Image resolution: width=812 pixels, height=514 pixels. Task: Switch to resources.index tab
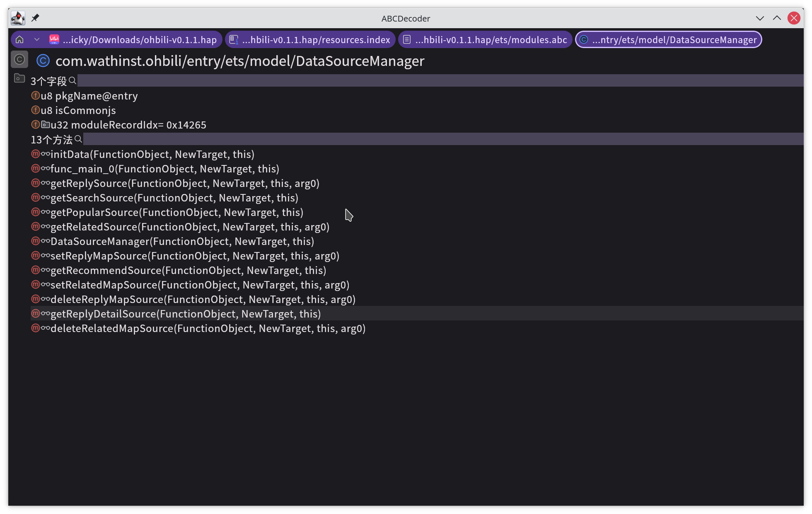pyautogui.click(x=310, y=40)
